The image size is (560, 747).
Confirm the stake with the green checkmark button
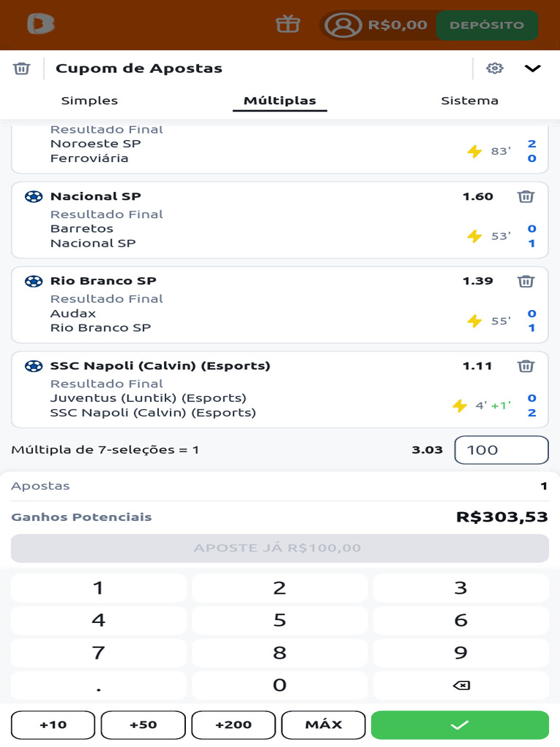click(x=460, y=725)
